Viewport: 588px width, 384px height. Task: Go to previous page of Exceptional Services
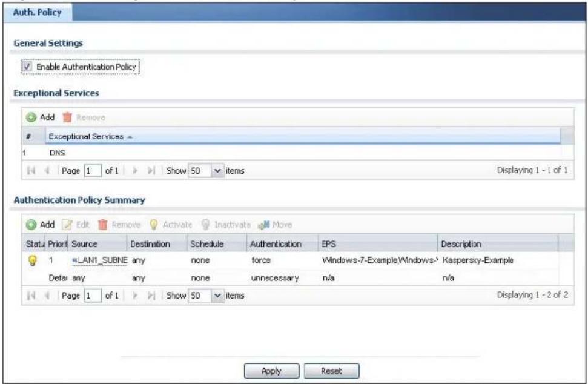(x=47, y=171)
